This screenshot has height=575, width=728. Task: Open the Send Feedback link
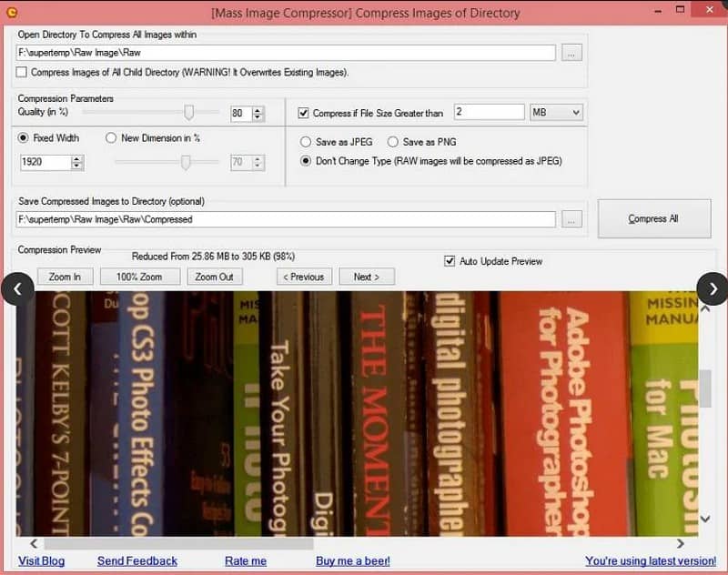tap(136, 560)
